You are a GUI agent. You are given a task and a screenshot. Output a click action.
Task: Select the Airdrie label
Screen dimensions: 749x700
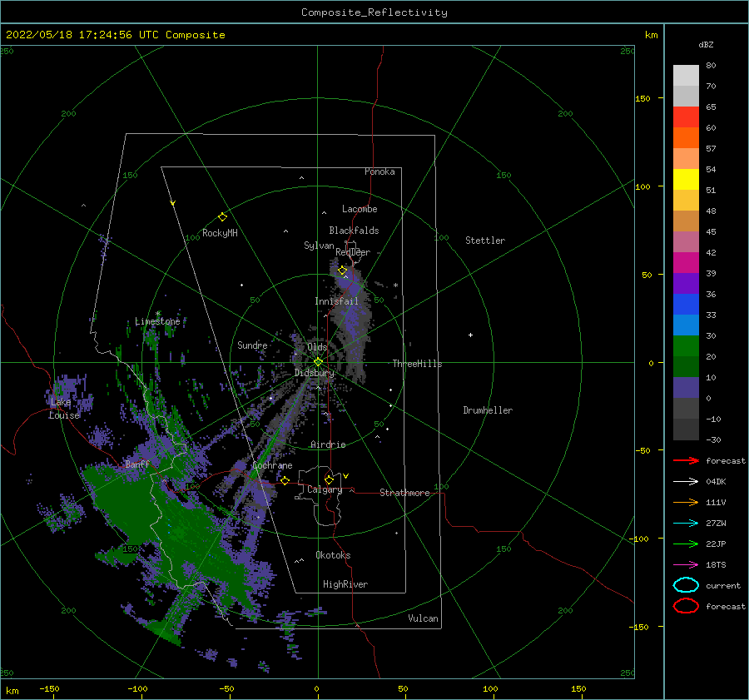328,444
